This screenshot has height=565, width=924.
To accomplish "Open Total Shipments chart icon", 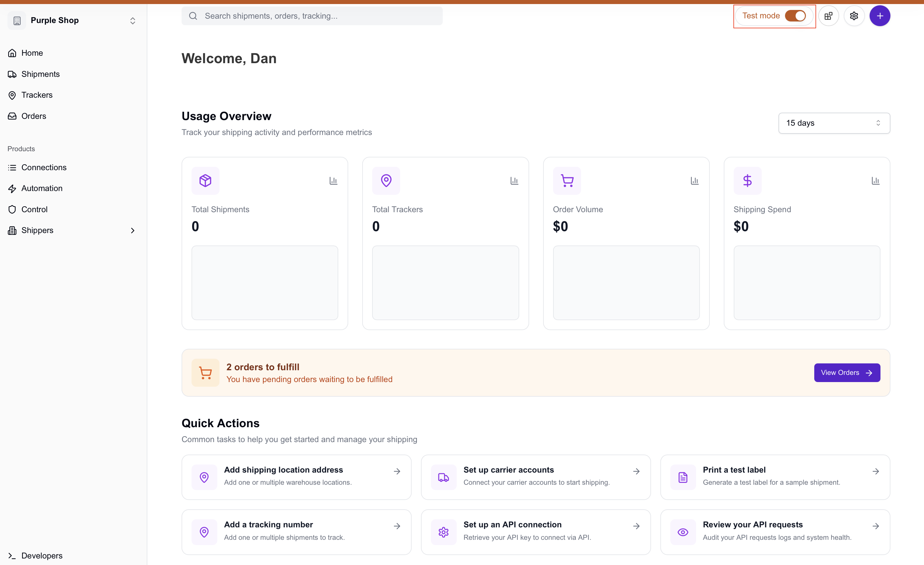I will pos(333,181).
